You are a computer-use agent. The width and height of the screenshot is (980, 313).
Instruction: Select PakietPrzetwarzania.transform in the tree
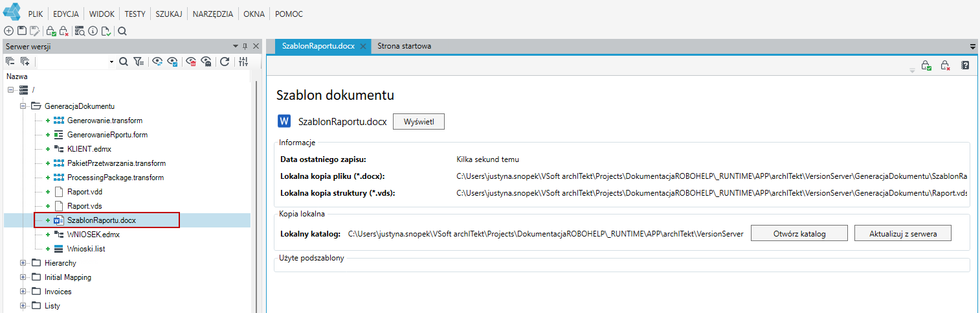coord(117,163)
